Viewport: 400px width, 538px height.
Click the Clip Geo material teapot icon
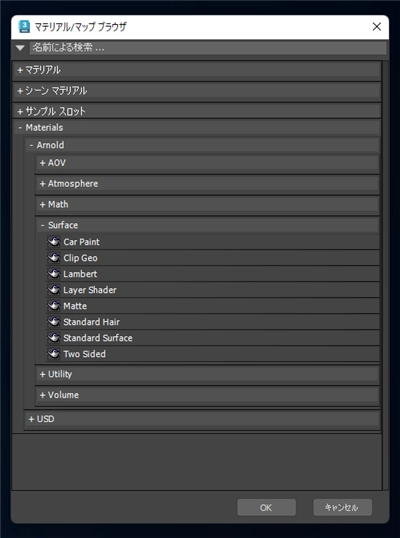coord(54,258)
